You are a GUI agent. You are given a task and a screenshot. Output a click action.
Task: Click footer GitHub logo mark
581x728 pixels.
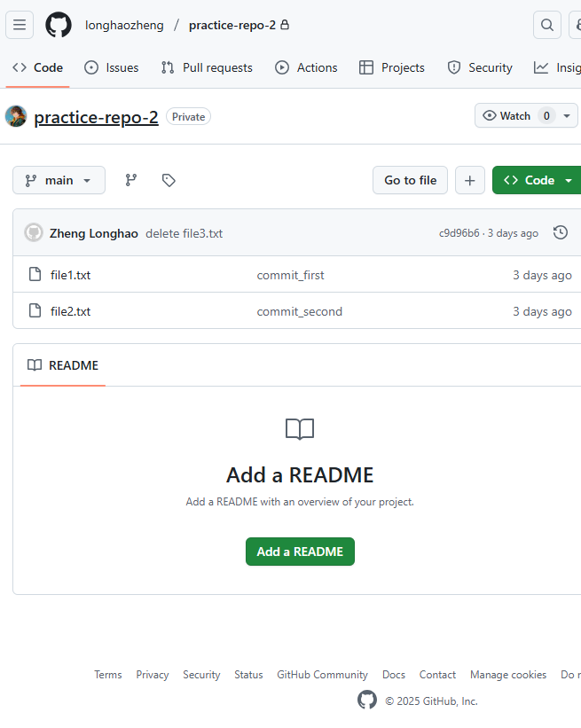coord(367,700)
